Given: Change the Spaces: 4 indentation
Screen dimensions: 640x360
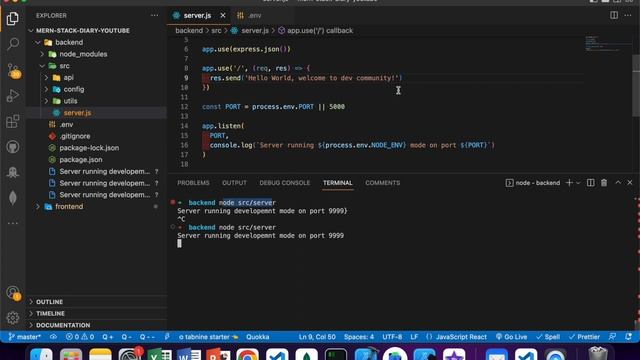Looking at the screenshot, I should click(x=359, y=337).
